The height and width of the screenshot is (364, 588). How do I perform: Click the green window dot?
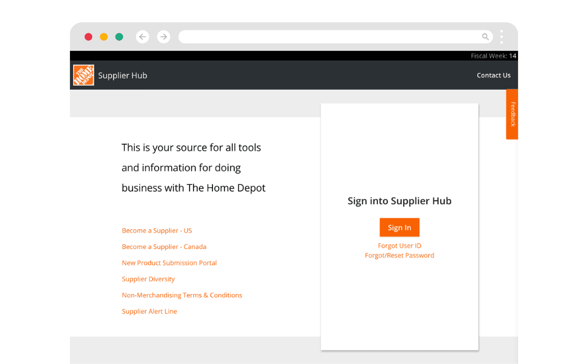point(119,37)
